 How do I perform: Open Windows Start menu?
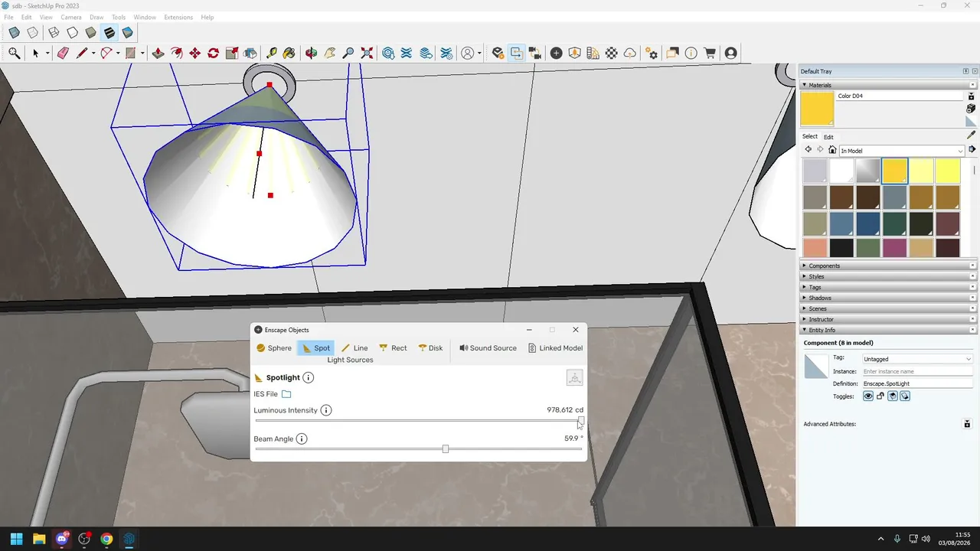tap(16, 539)
